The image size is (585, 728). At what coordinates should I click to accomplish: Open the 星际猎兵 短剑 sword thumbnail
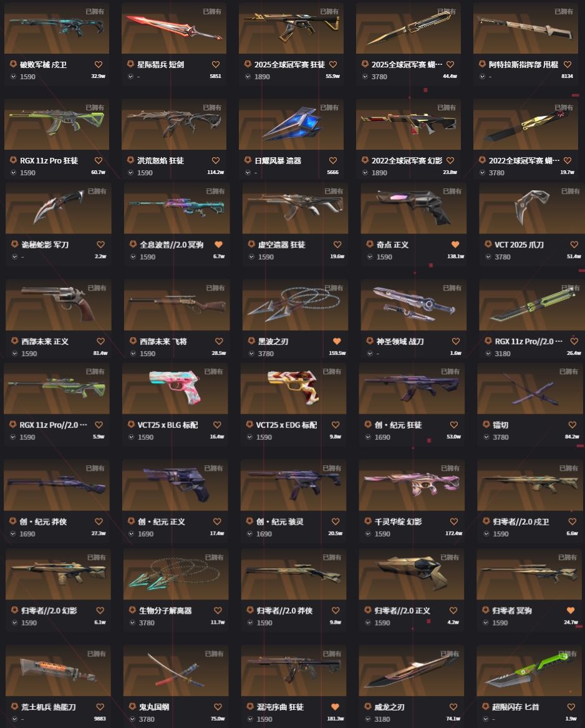[x=174, y=28]
